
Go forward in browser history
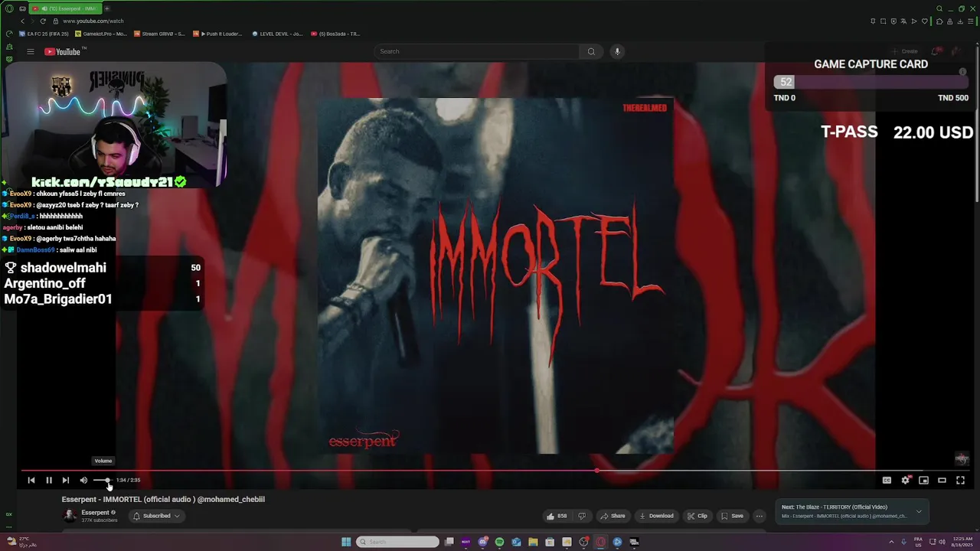pos(32,21)
